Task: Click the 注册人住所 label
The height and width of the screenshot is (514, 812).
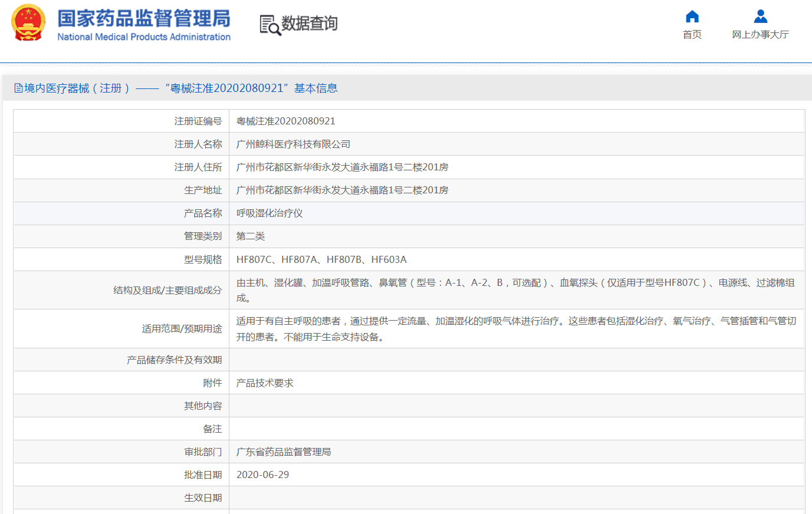Action: [198, 167]
